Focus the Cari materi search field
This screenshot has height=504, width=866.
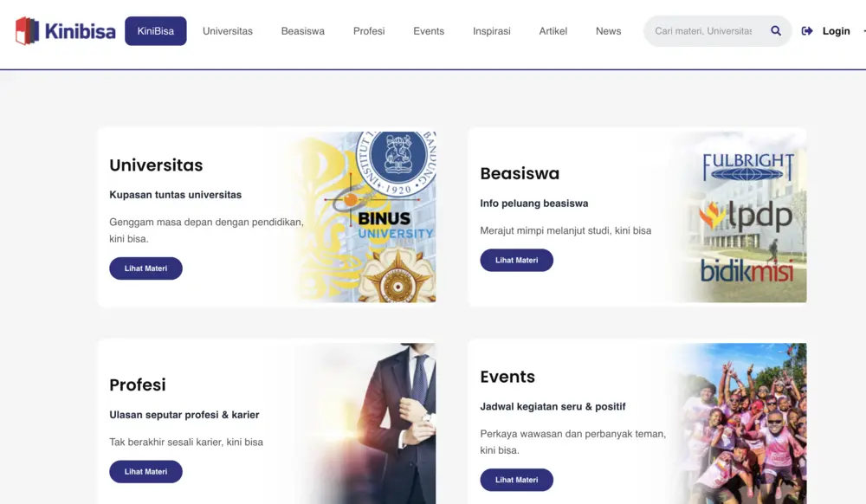703,31
